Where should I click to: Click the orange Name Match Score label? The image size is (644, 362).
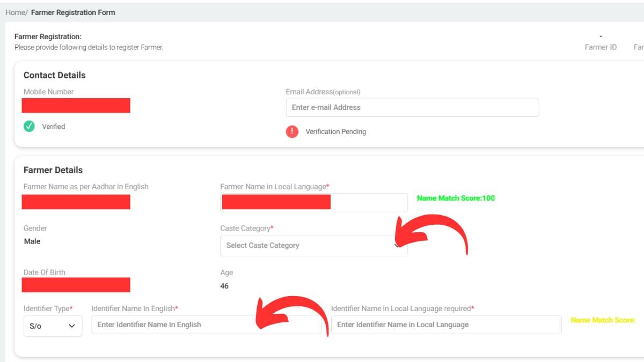point(603,320)
